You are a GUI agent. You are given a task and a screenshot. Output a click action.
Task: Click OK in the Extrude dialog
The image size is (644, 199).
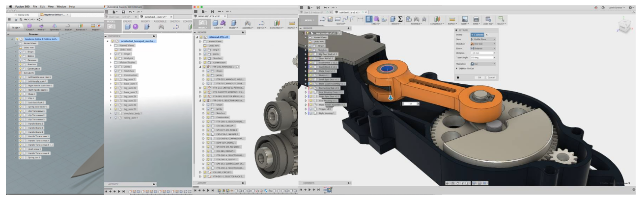point(479,77)
